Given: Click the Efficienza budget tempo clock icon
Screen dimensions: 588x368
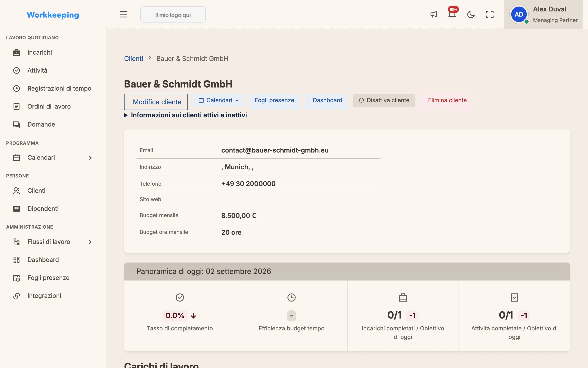Looking at the screenshot, I should coord(291,297).
